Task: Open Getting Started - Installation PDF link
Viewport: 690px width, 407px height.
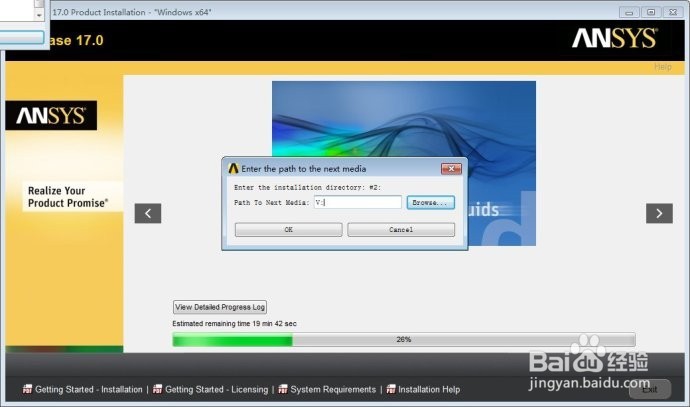Action: tap(83, 389)
